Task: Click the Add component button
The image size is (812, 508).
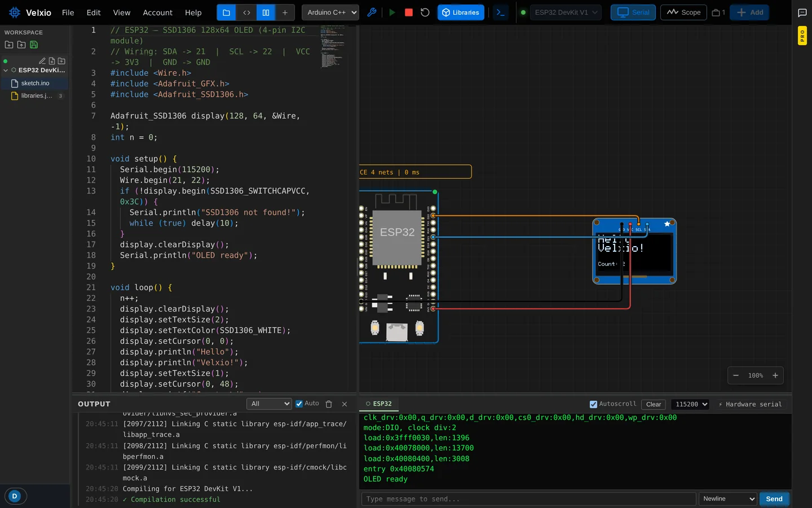Action: [x=749, y=12]
